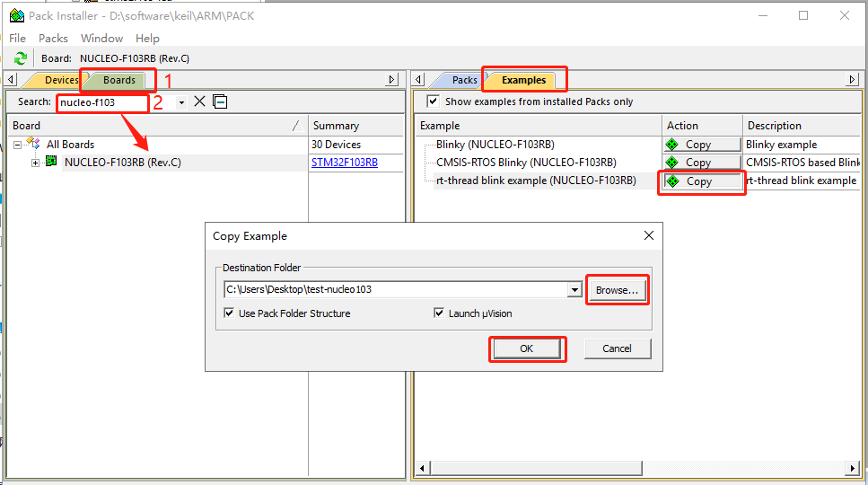Sort by the Board column header

pyautogui.click(x=157, y=126)
